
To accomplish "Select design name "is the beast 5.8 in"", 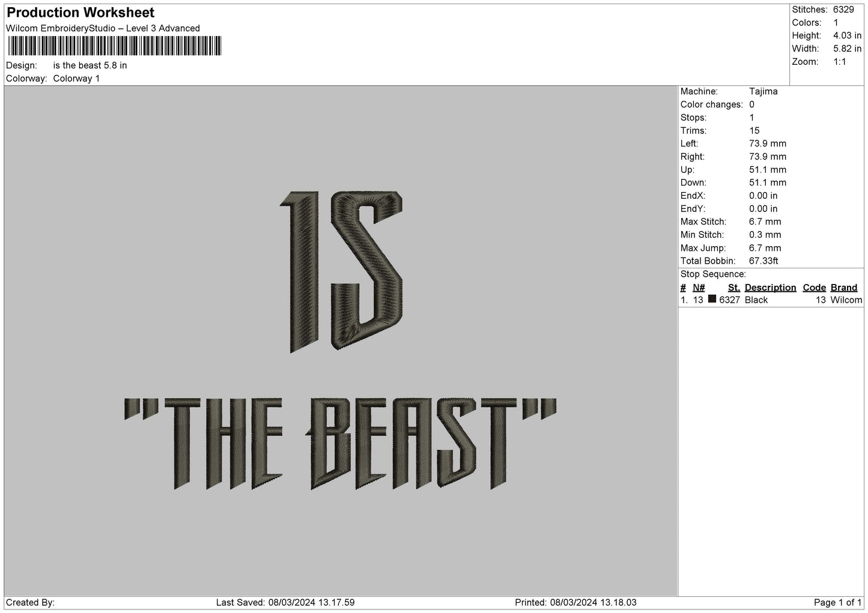I will [x=90, y=65].
